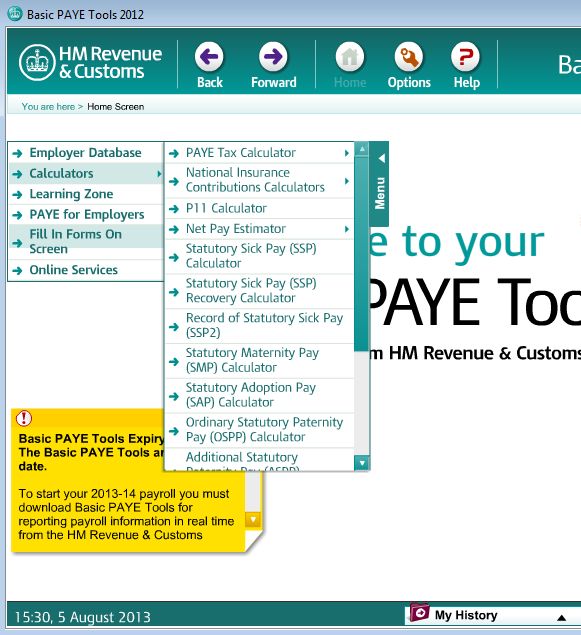Viewport: 581px width, 635px height.
Task: Click the Home Screen breadcrumb
Action: (x=115, y=107)
